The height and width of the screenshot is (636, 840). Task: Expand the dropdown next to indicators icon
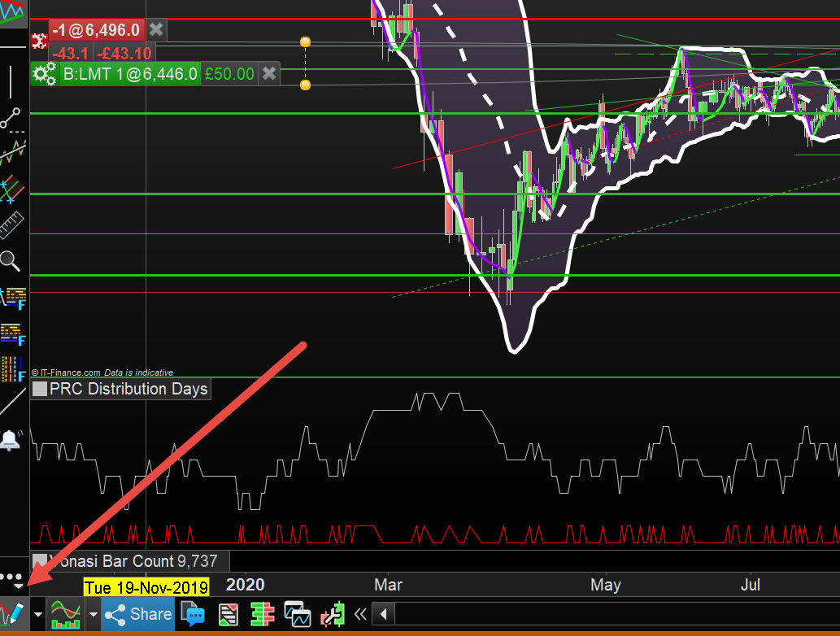coord(93,614)
